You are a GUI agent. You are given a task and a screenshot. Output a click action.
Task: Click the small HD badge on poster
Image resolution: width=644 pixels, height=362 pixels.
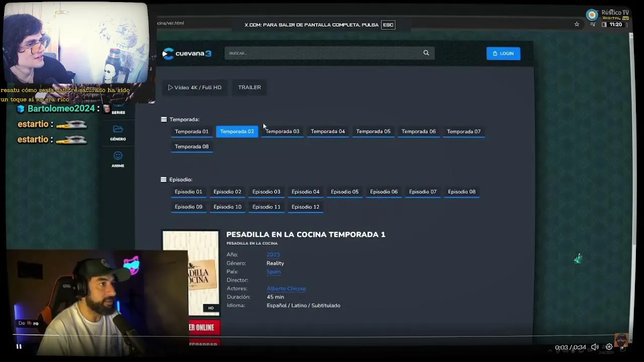coord(211,308)
